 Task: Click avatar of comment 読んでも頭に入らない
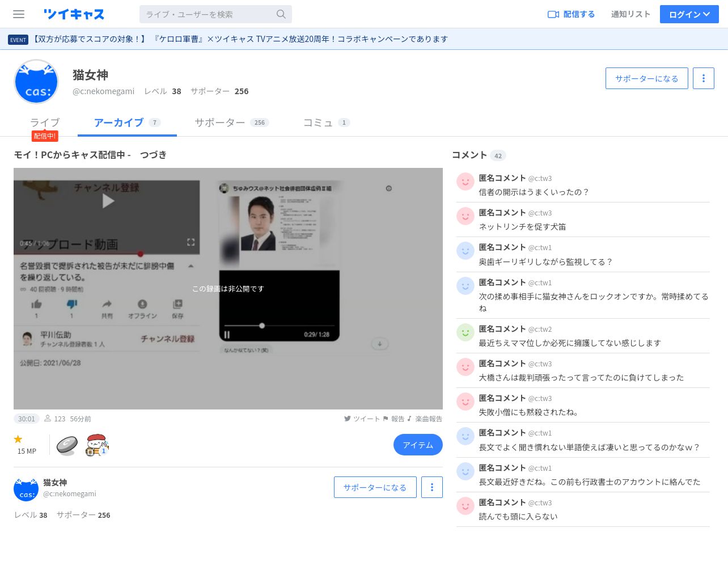465,506
